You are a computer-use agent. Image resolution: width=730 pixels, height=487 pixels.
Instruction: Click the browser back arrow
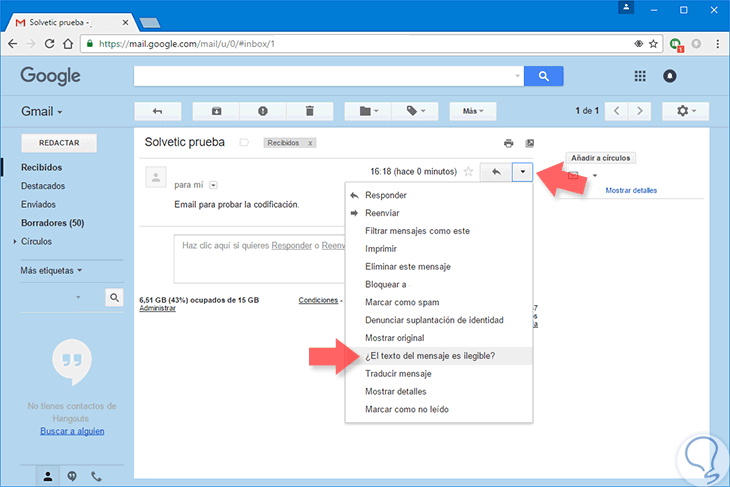13,44
